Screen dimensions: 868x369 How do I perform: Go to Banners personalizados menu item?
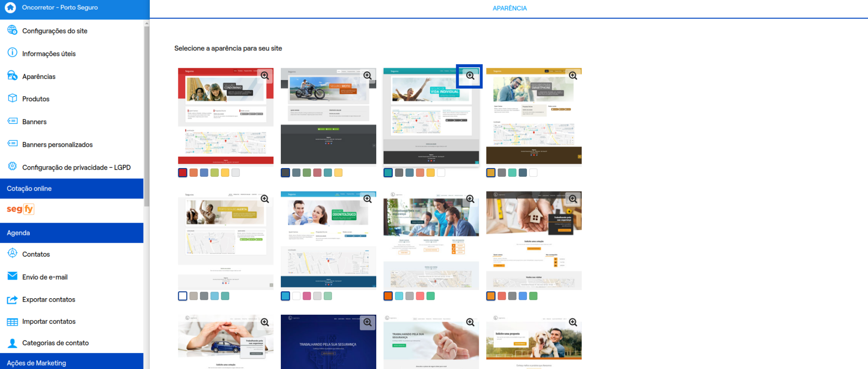point(57,145)
